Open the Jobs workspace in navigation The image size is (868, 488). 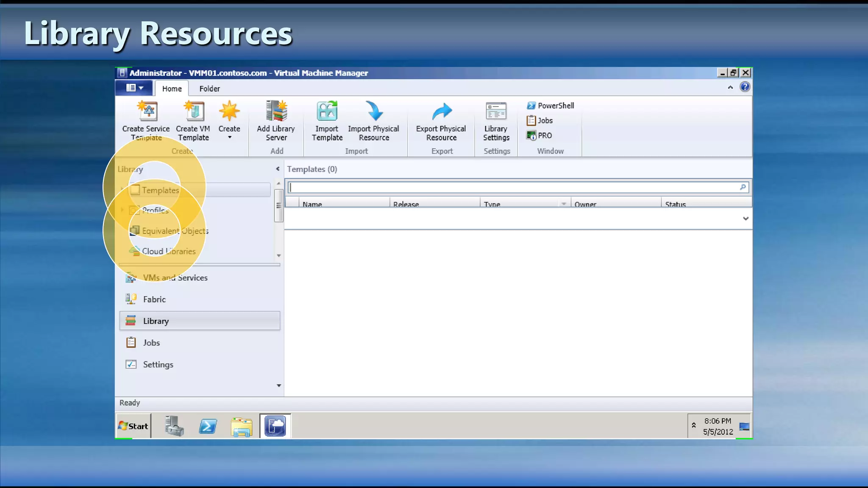pyautogui.click(x=200, y=342)
